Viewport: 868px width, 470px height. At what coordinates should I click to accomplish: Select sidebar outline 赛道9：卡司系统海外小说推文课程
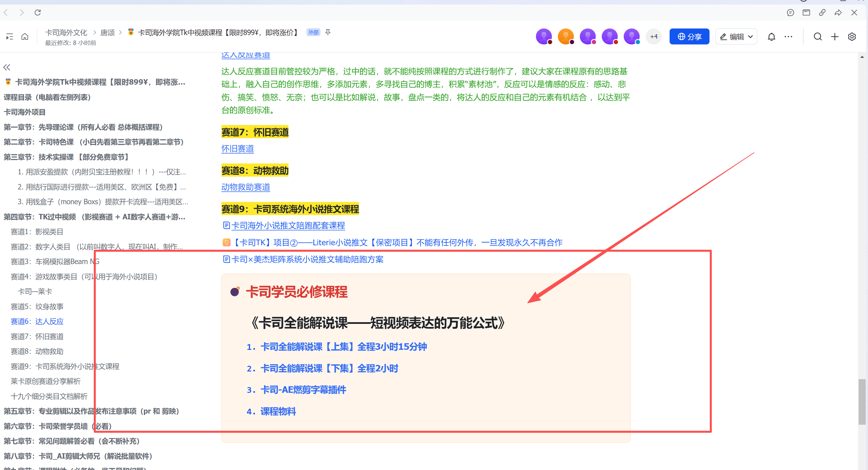(65, 366)
